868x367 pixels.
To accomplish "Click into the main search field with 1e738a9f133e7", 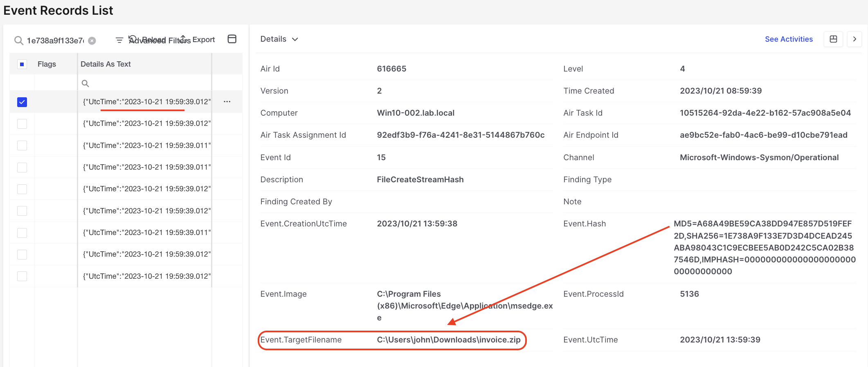I will [55, 40].
